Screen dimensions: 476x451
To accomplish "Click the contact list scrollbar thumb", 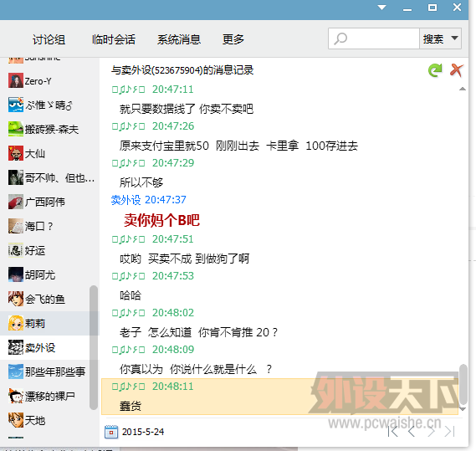I will (94, 347).
